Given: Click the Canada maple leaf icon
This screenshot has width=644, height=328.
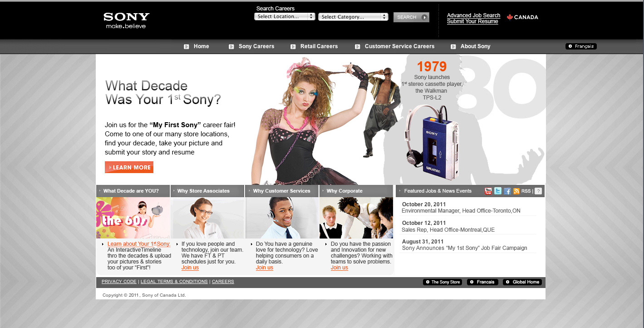Looking at the screenshot, I should pyautogui.click(x=510, y=17).
